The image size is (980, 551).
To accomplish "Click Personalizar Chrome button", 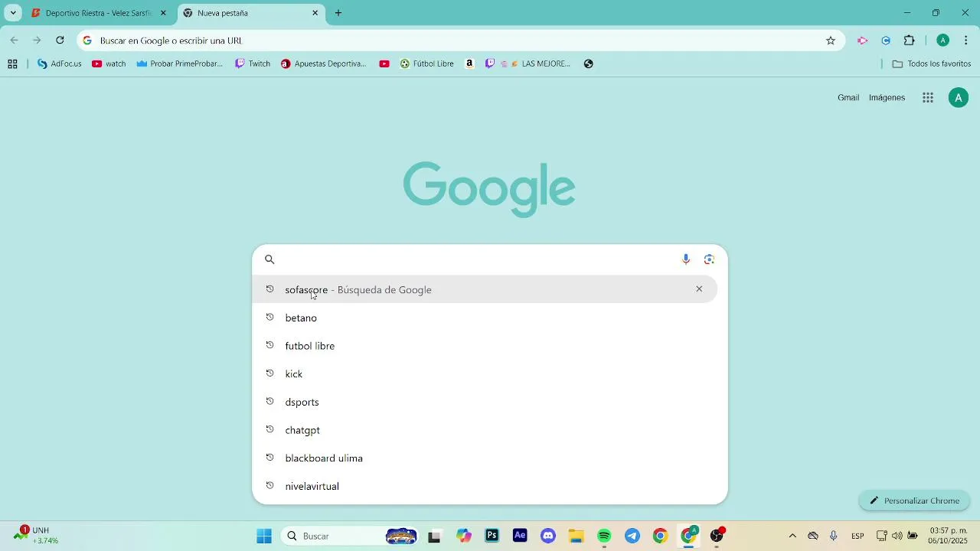I will coord(915,500).
